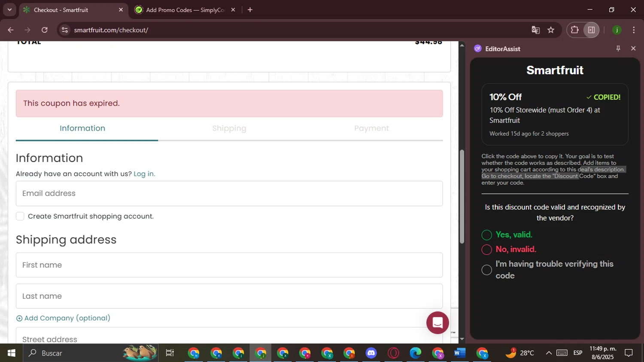Image resolution: width=644 pixels, height=362 pixels.
Task: Select the Payment checkout step
Action: (x=371, y=128)
